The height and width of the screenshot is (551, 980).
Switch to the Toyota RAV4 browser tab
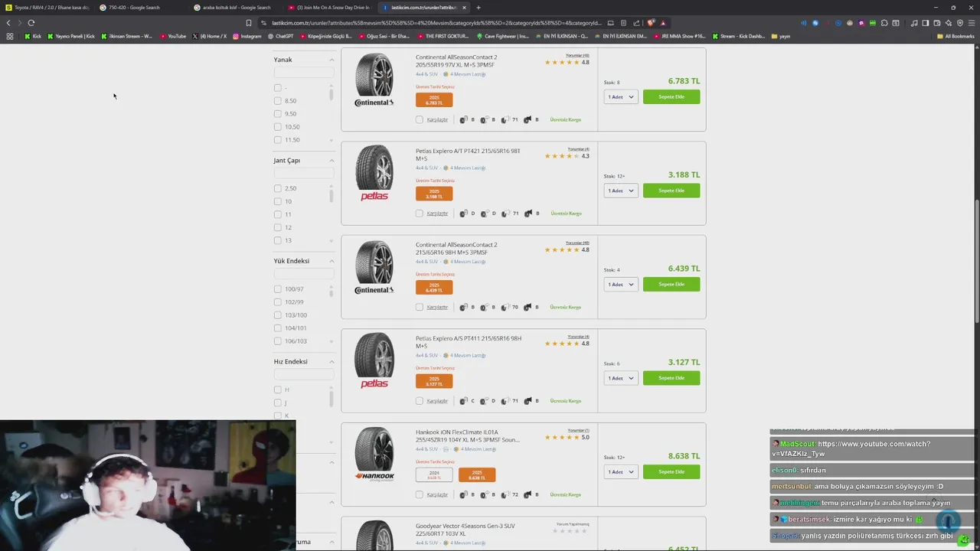pos(46,8)
